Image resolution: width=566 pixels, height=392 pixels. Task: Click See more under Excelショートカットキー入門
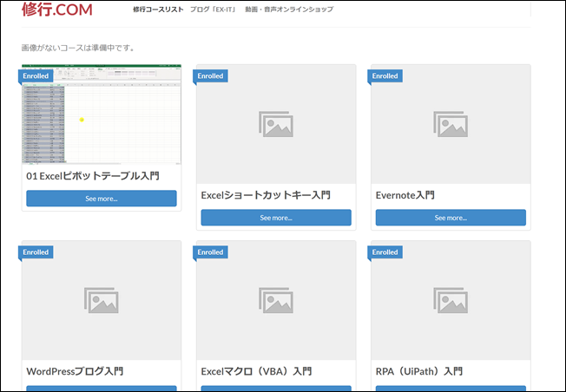coord(276,218)
